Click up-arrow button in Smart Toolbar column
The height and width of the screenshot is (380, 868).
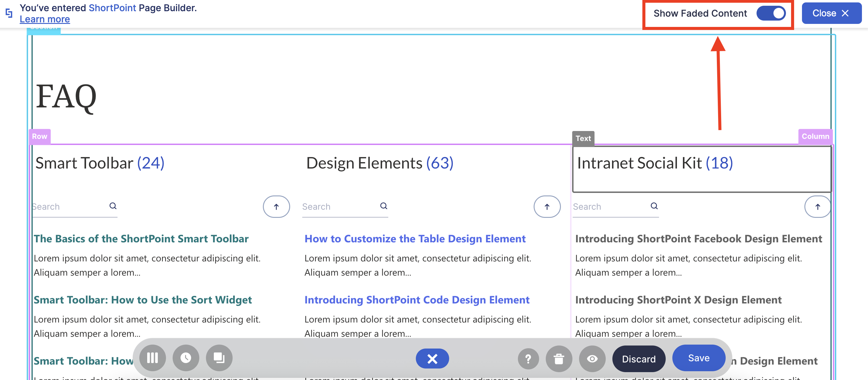[276, 207]
